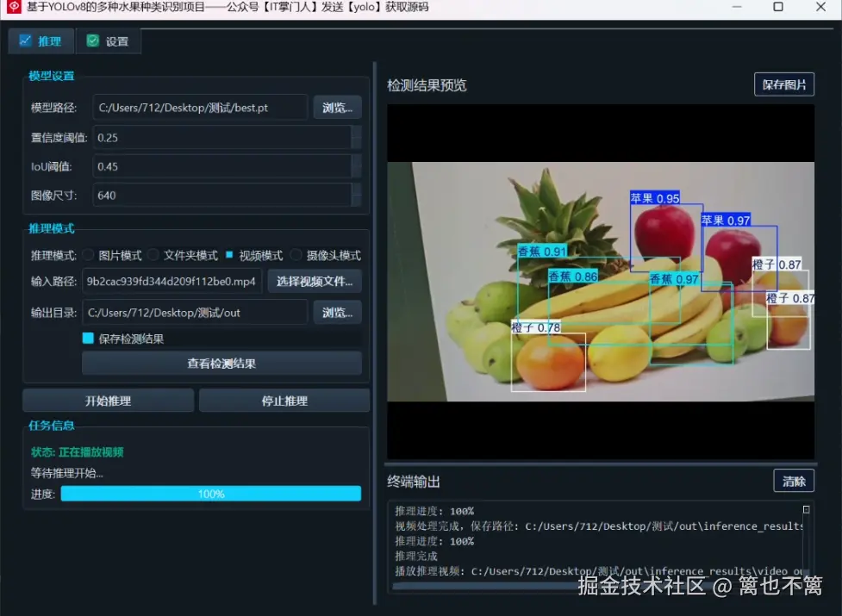The width and height of the screenshot is (842, 616).
Task: Save the detection image with 保存图片
Action: tap(784, 84)
